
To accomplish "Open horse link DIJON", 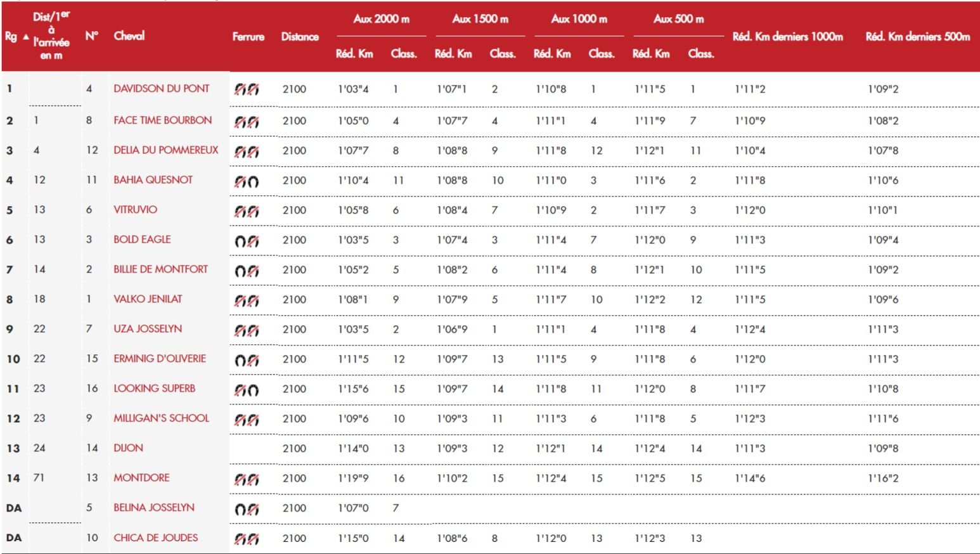I will (129, 448).
